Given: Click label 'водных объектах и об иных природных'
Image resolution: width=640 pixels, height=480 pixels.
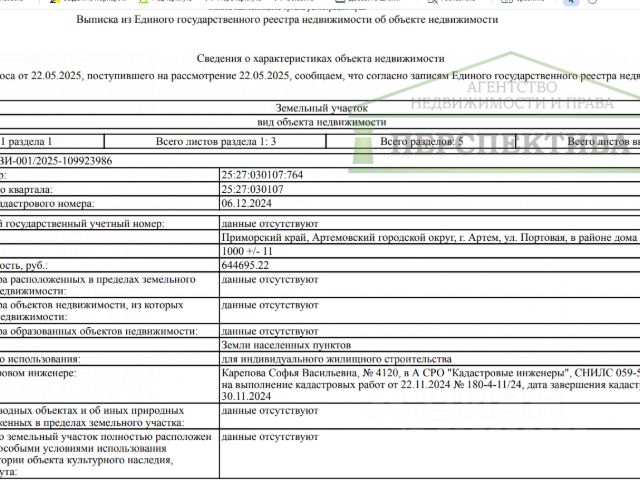Looking at the screenshot, I should pyautogui.click(x=92, y=411).
